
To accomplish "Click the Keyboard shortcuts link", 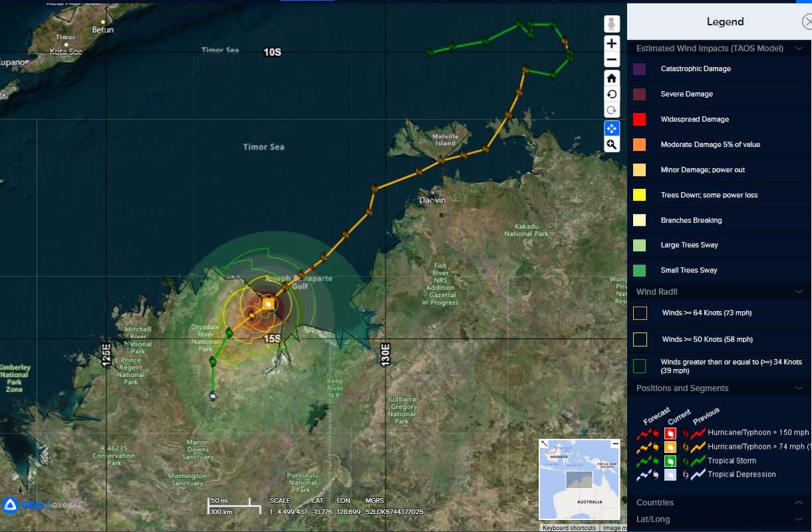I will pyautogui.click(x=569, y=528).
